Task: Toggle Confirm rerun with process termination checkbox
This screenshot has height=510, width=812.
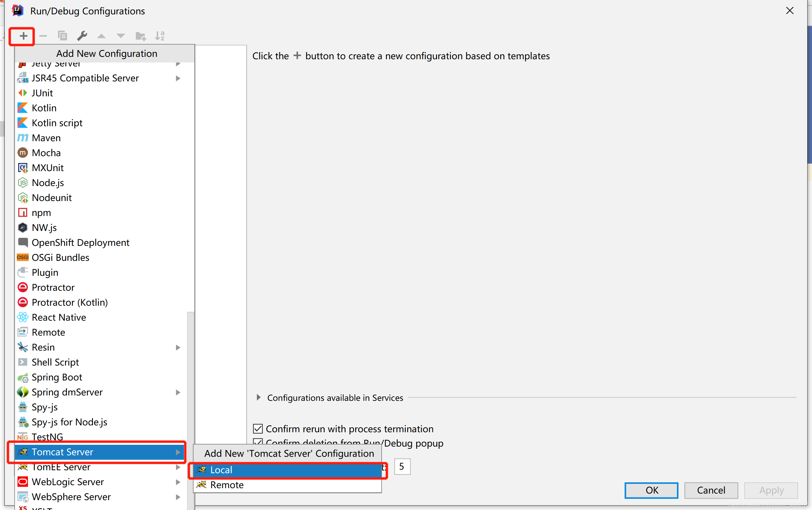Action: tap(258, 429)
